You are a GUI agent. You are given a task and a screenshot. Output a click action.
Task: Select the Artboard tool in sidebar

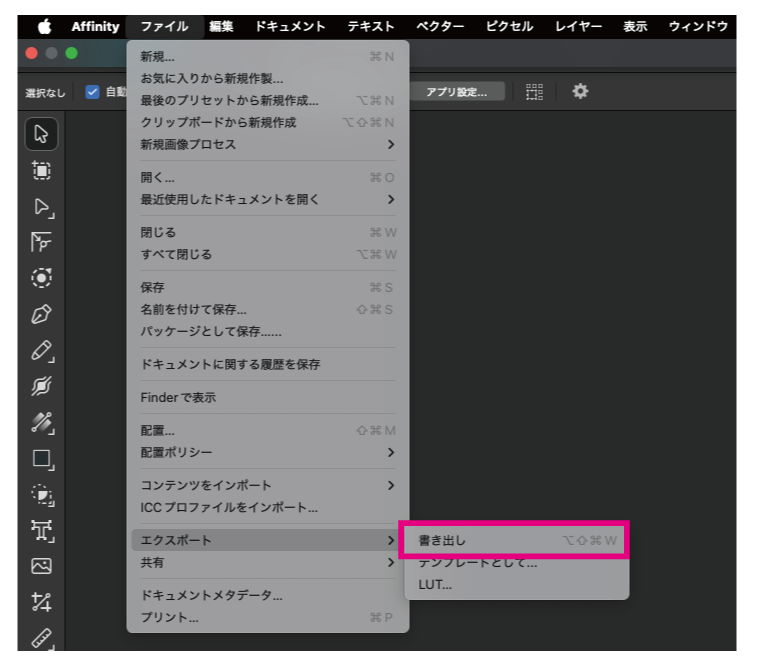pos(41,171)
